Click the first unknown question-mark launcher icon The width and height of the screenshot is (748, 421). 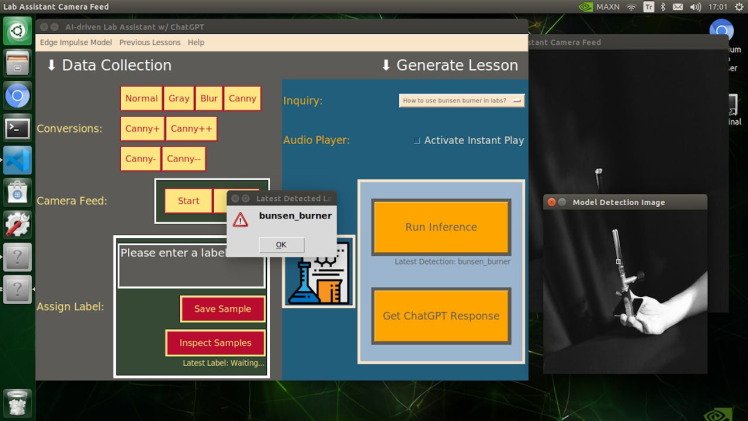click(18, 257)
